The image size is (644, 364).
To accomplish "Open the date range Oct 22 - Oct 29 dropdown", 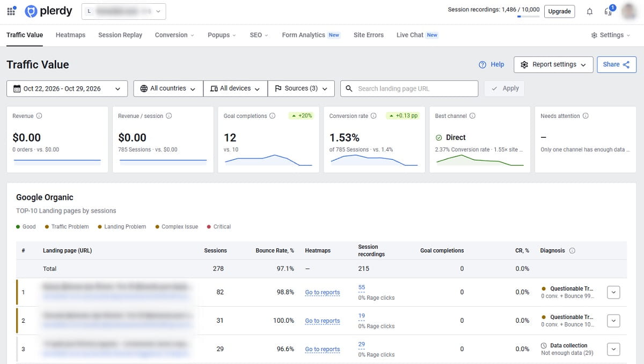I will (x=67, y=88).
